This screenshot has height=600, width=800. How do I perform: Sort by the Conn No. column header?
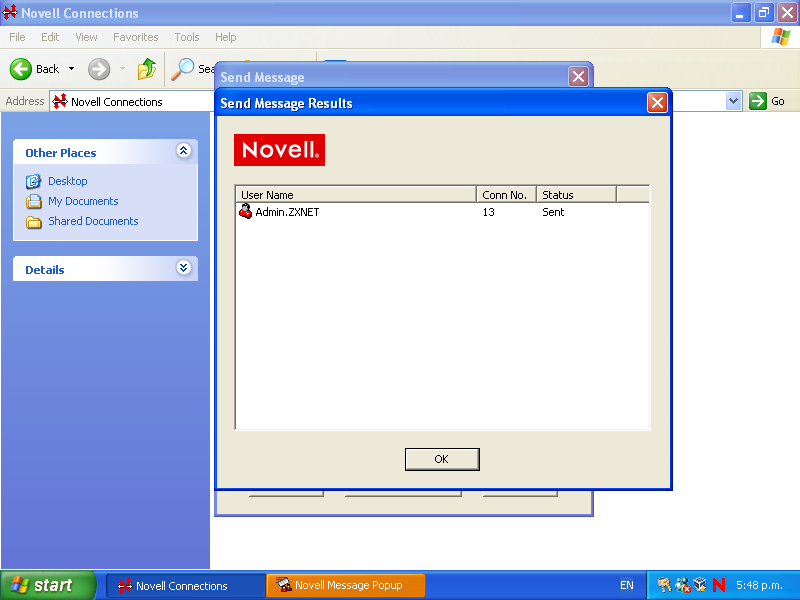click(506, 195)
